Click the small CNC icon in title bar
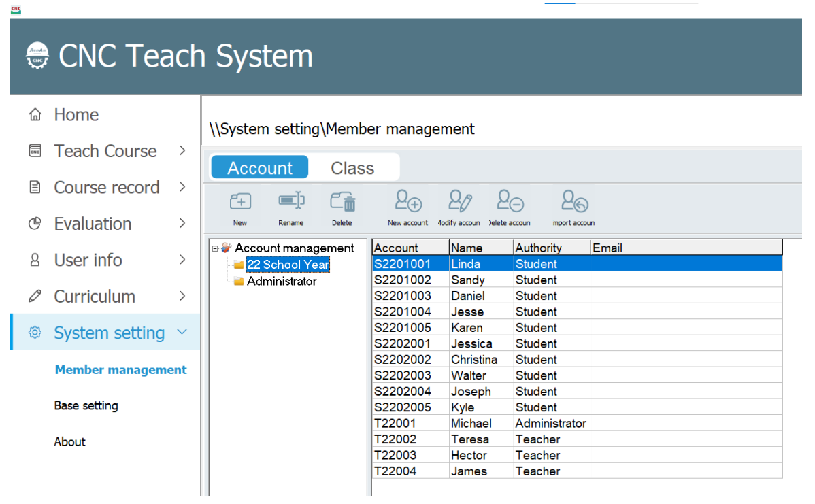 coord(16,10)
